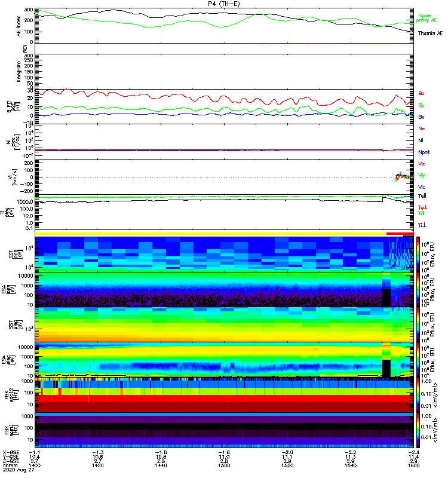Click the 1600 time tick label
448x478 pixels.
(413, 465)
